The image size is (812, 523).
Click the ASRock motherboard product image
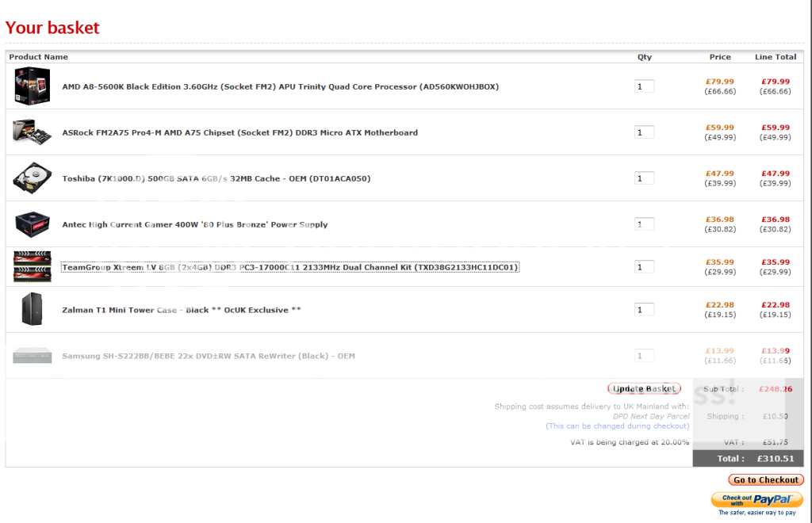(x=32, y=132)
